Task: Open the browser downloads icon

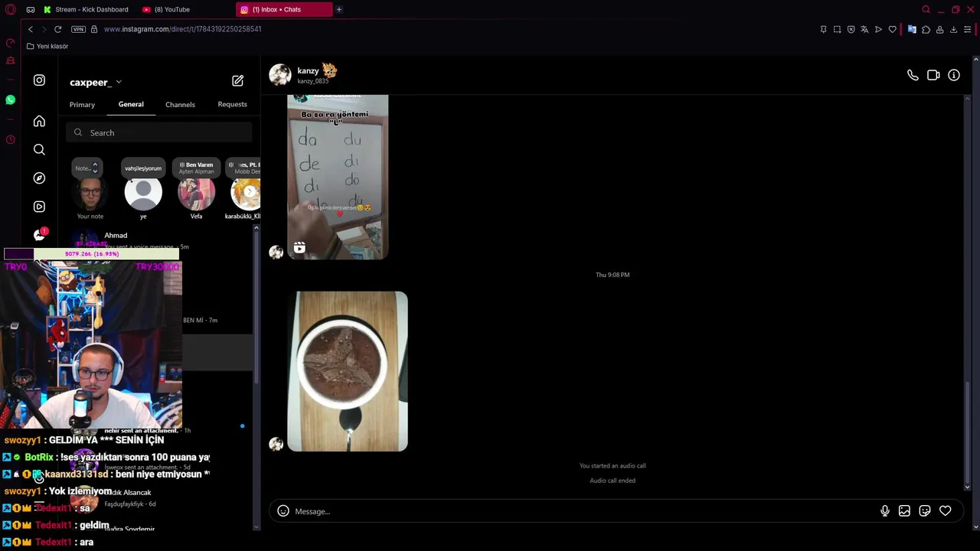Action: [953, 29]
